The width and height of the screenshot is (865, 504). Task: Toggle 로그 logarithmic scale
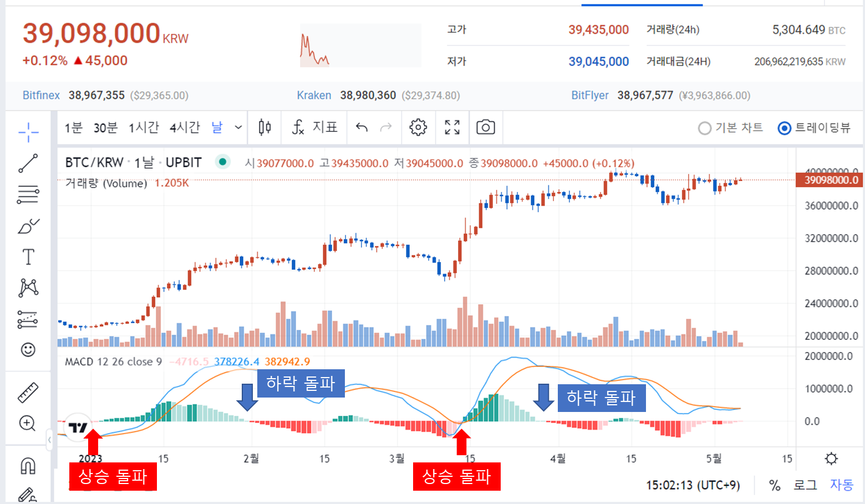[x=805, y=486]
